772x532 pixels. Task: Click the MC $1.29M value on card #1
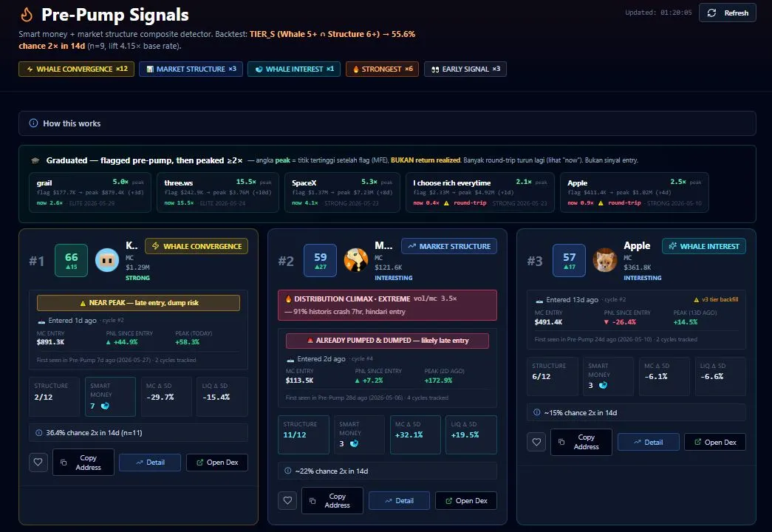tap(137, 267)
